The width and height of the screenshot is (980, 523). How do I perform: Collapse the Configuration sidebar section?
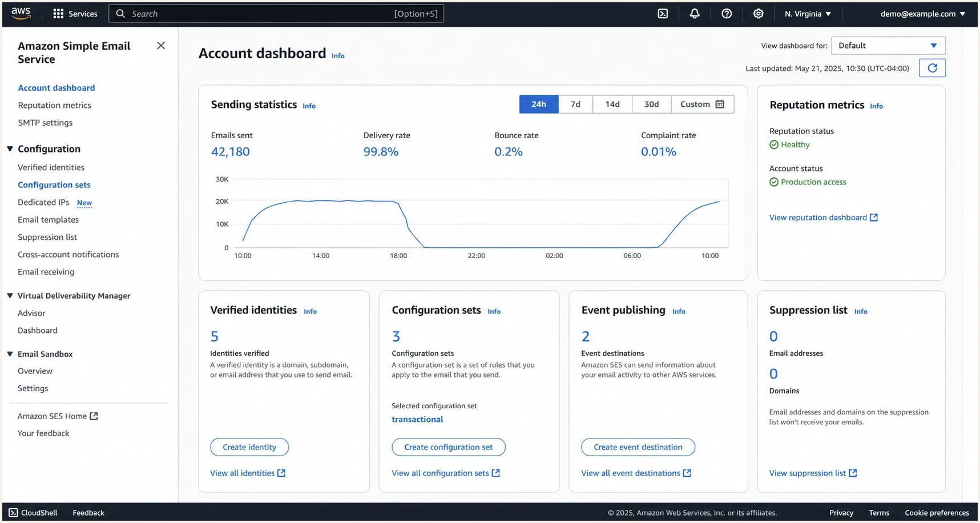pyautogui.click(x=10, y=149)
